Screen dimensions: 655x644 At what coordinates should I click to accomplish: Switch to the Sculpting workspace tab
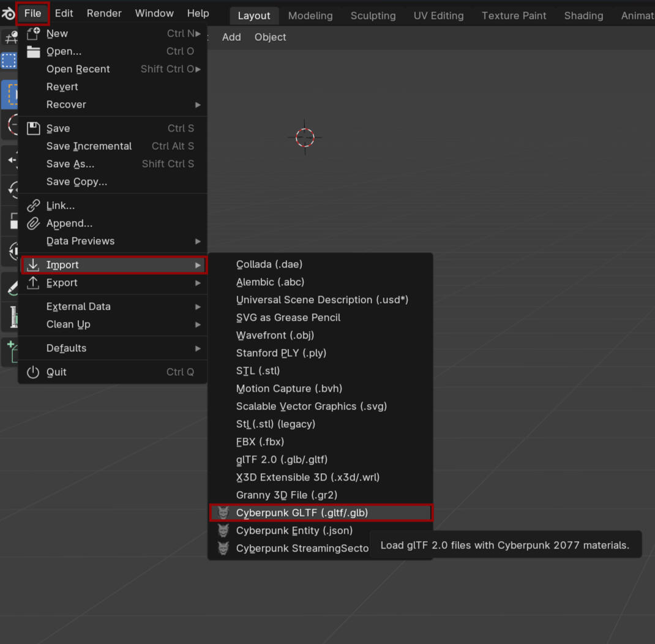(373, 16)
